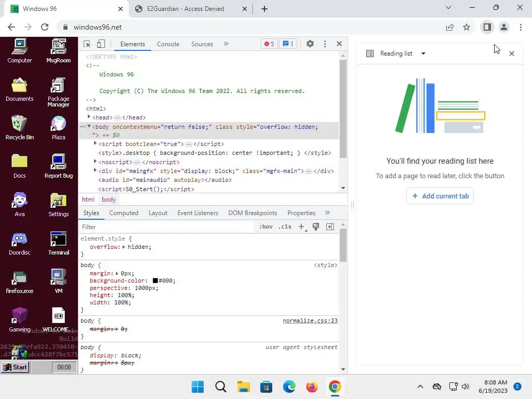Open the 5 errors indicator
The width and height of the screenshot is (532, 399).
[x=270, y=44]
